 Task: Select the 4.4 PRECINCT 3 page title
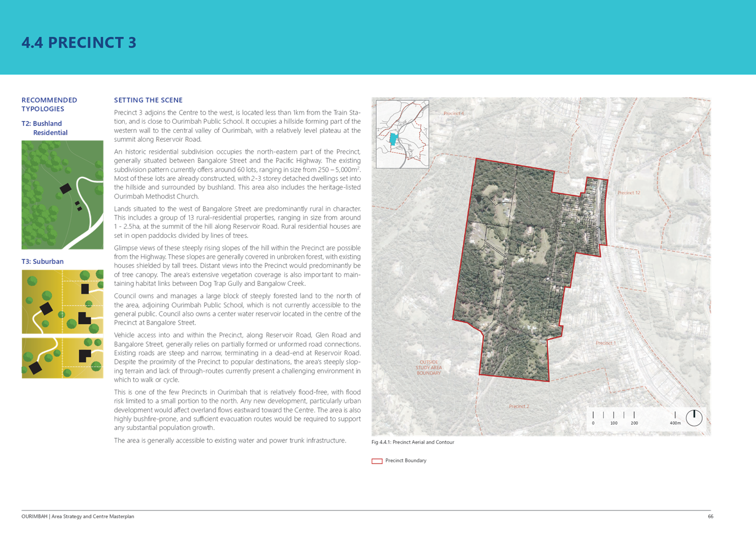(79, 43)
